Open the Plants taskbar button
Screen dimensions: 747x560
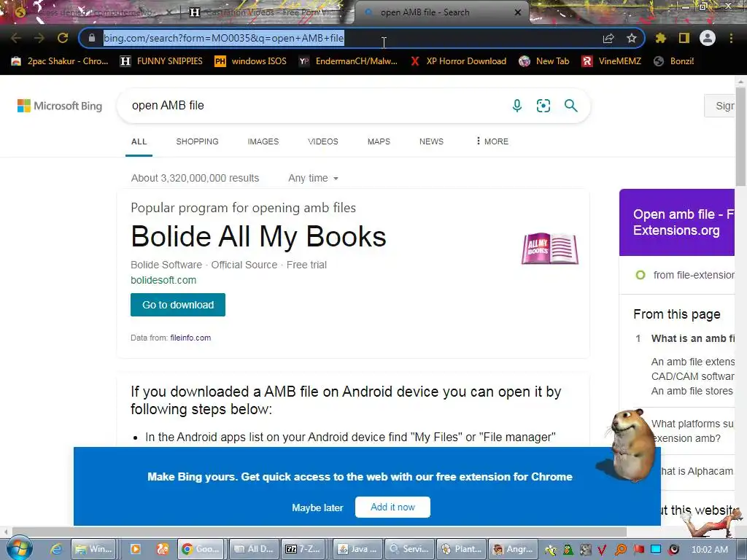click(461, 549)
